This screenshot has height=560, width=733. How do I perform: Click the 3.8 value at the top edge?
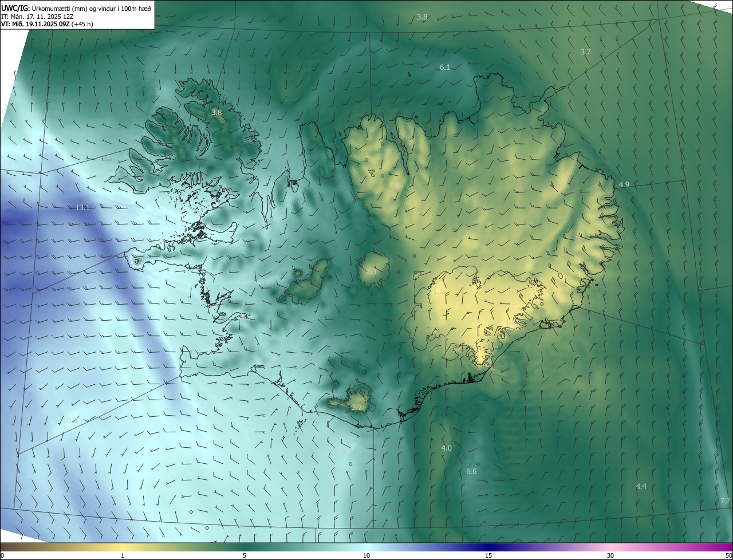point(422,17)
